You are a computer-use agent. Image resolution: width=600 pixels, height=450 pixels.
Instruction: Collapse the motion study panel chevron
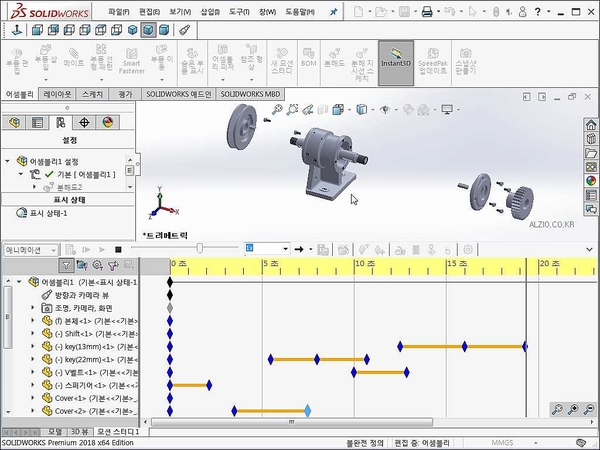pos(589,249)
